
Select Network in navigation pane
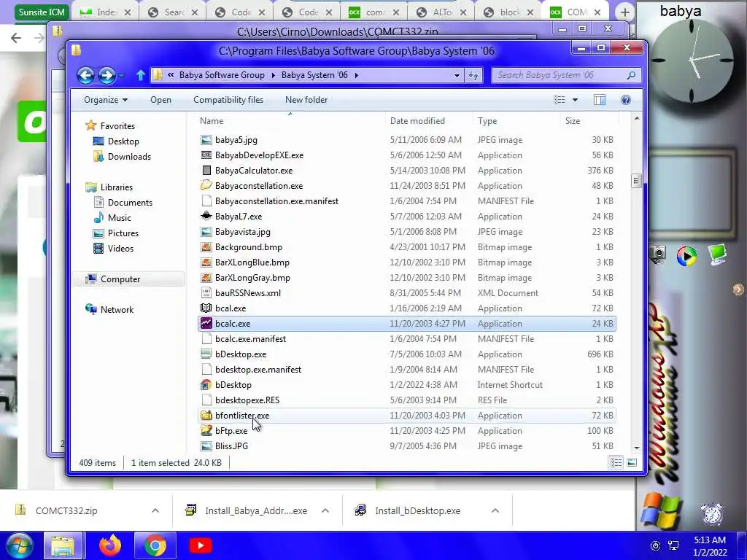coord(117,309)
